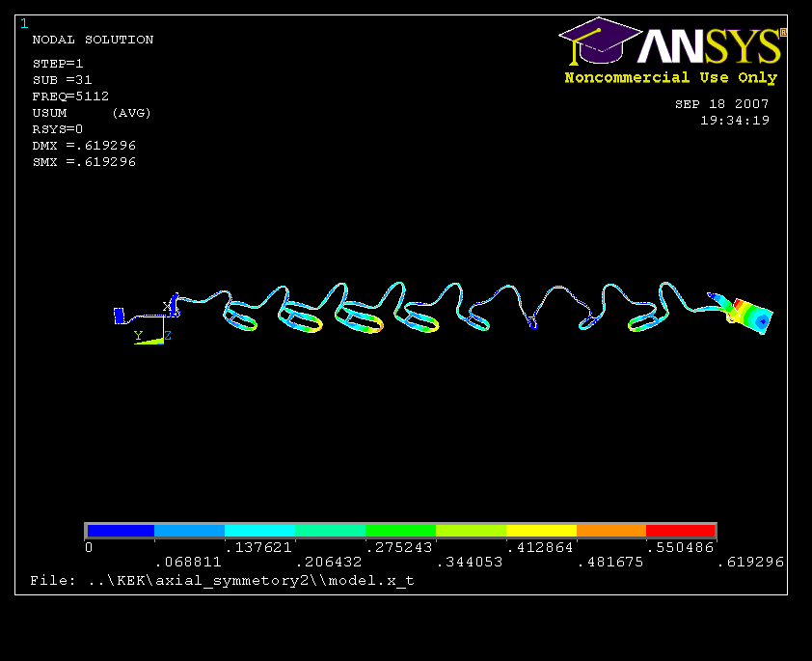
Task: Click the legend value .137621
Action: click(x=258, y=547)
